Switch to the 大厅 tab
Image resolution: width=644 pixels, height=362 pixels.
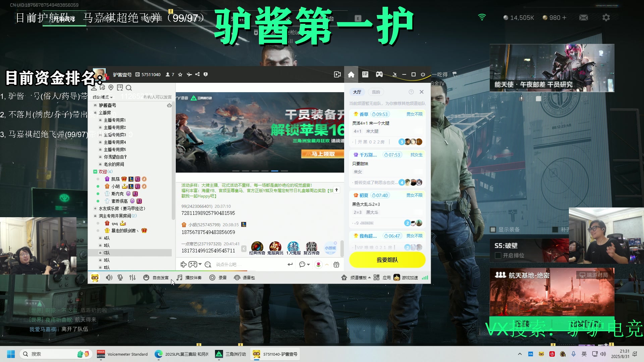tap(357, 92)
